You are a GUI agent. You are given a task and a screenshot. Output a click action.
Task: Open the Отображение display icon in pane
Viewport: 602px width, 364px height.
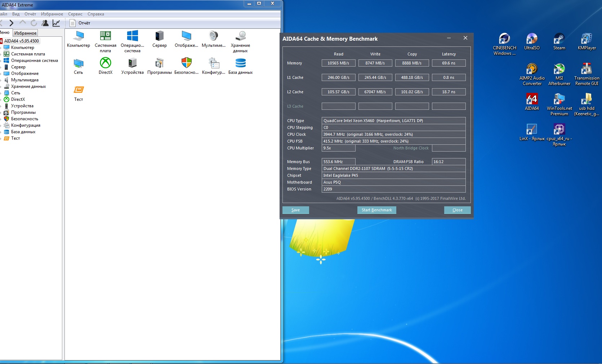coord(187,39)
